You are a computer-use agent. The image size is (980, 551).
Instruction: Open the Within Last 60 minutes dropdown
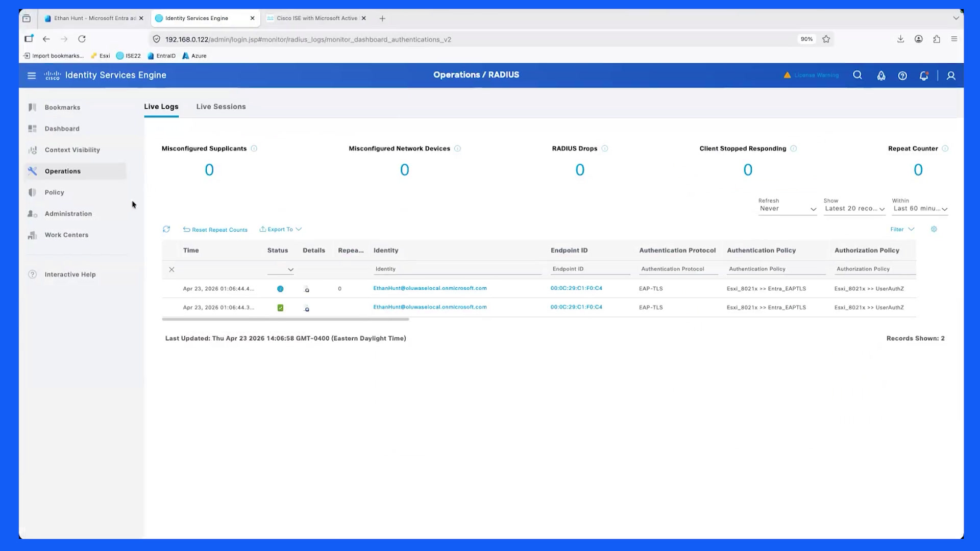(920, 209)
